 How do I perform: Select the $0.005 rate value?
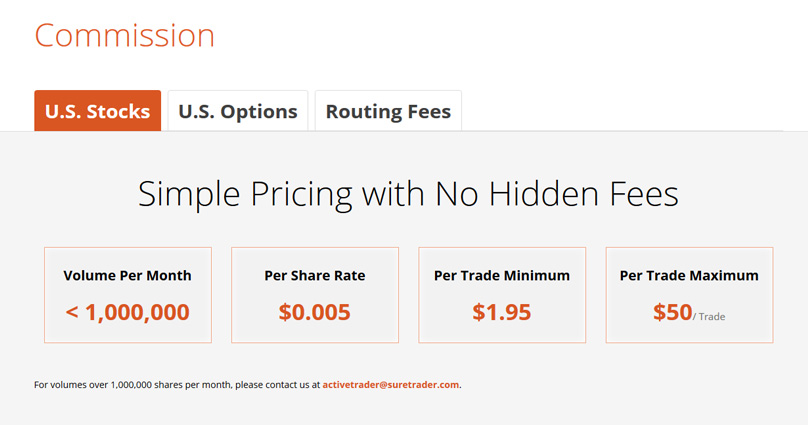pos(315,312)
